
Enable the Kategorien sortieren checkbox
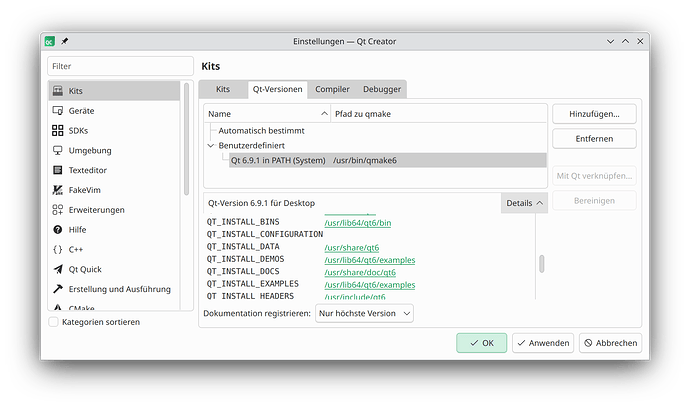(53, 322)
